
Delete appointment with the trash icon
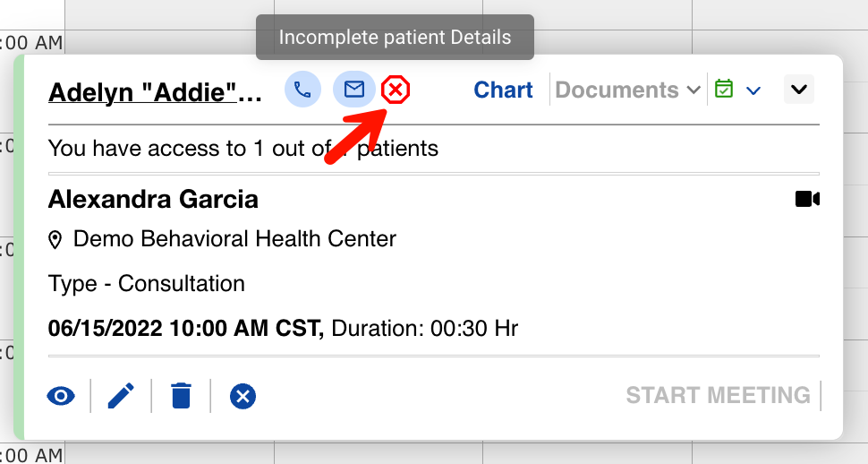tap(181, 395)
